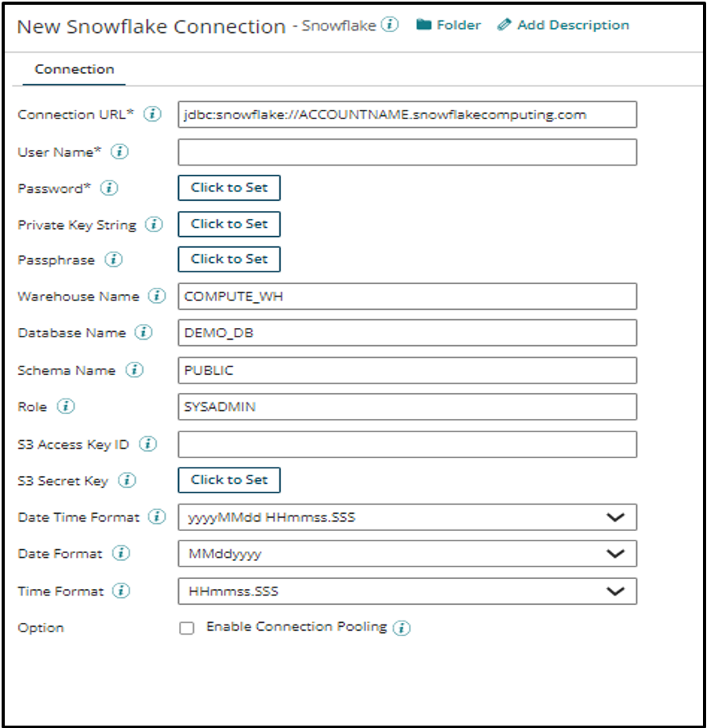Focus the User Name input field
Image resolution: width=707 pixels, height=728 pixels.
pyautogui.click(x=407, y=152)
